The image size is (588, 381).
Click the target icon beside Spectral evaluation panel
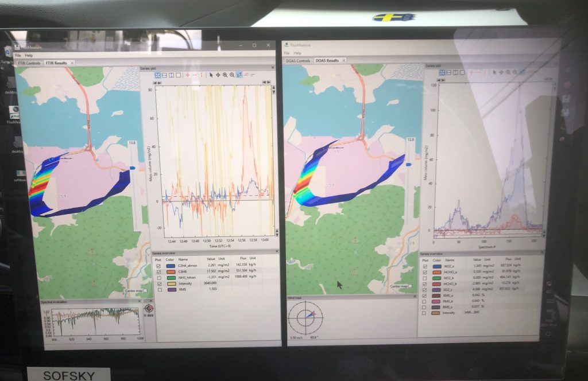click(x=149, y=308)
